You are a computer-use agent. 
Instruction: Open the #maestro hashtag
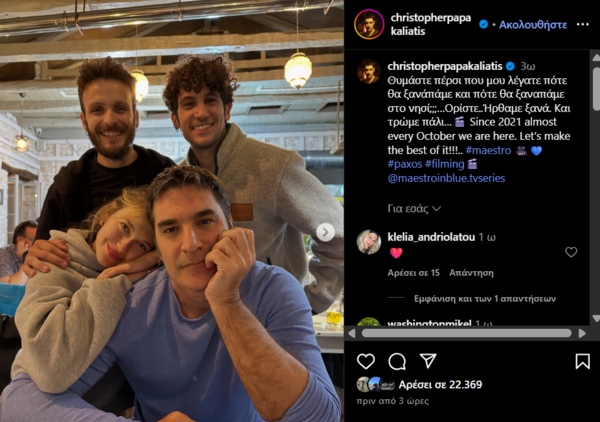tap(488, 150)
